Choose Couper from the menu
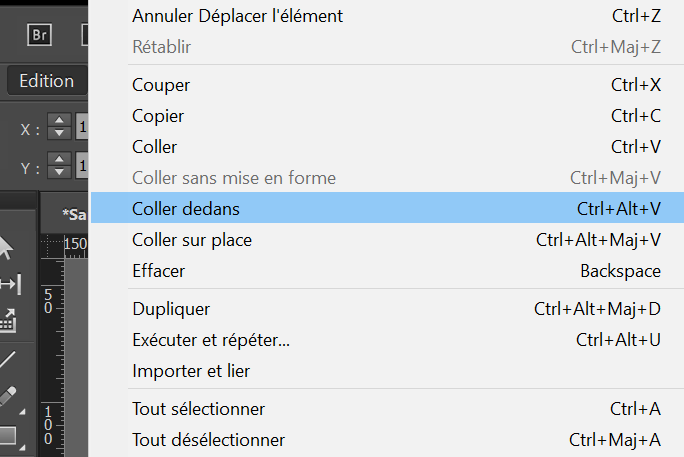 (x=161, y=85)
